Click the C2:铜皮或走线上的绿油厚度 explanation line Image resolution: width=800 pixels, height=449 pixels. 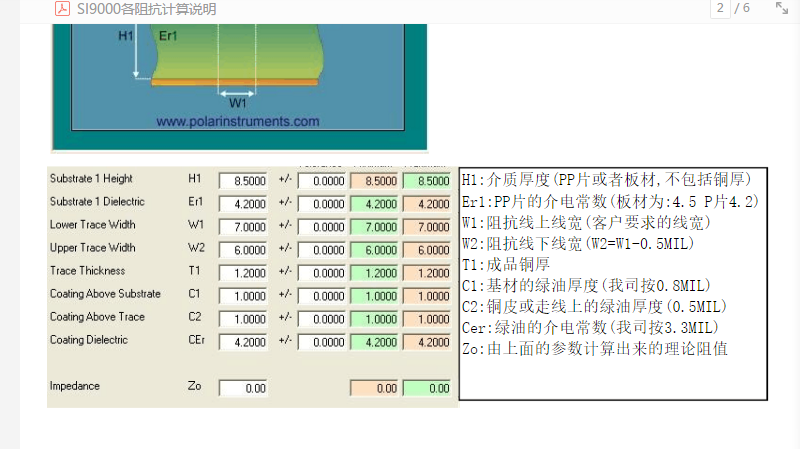coord(594,307)
